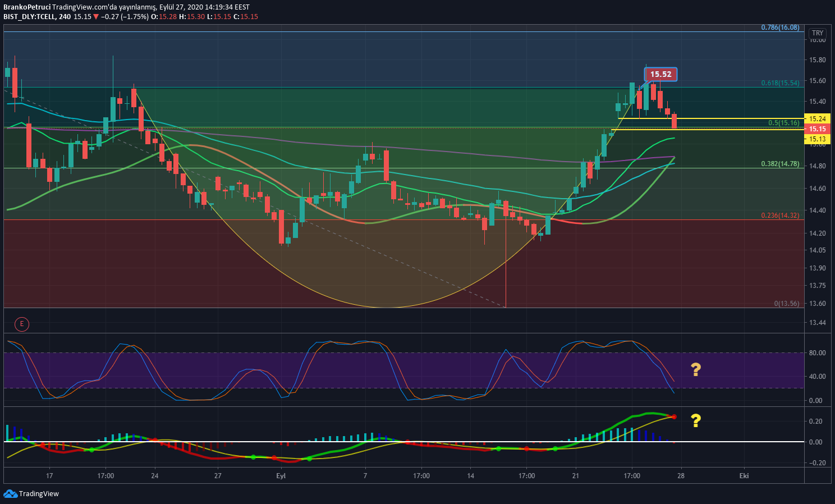The width and height of the screenshot is (835, 504).
Task: Click the 'Eyl' month label on time axis
Action: click(x=281, y=476)
